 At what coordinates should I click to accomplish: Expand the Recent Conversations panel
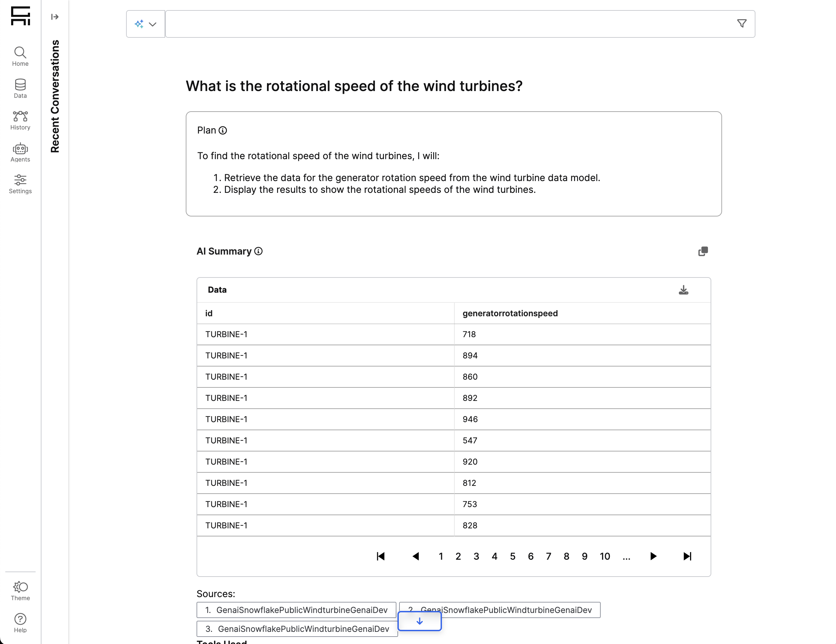(55, 17)
